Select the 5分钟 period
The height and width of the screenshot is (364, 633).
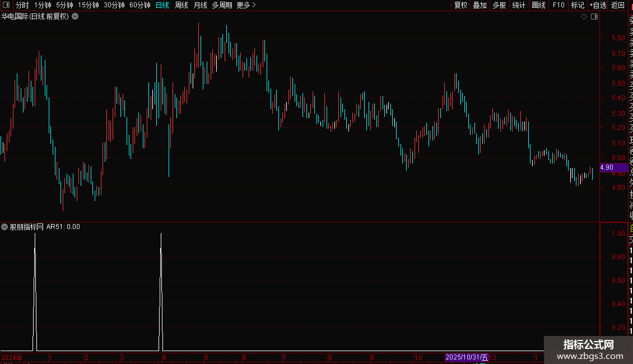[64, 5]
